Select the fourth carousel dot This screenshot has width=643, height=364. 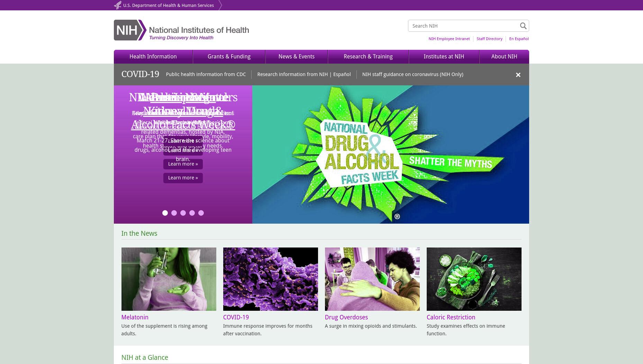click(192, 213)
